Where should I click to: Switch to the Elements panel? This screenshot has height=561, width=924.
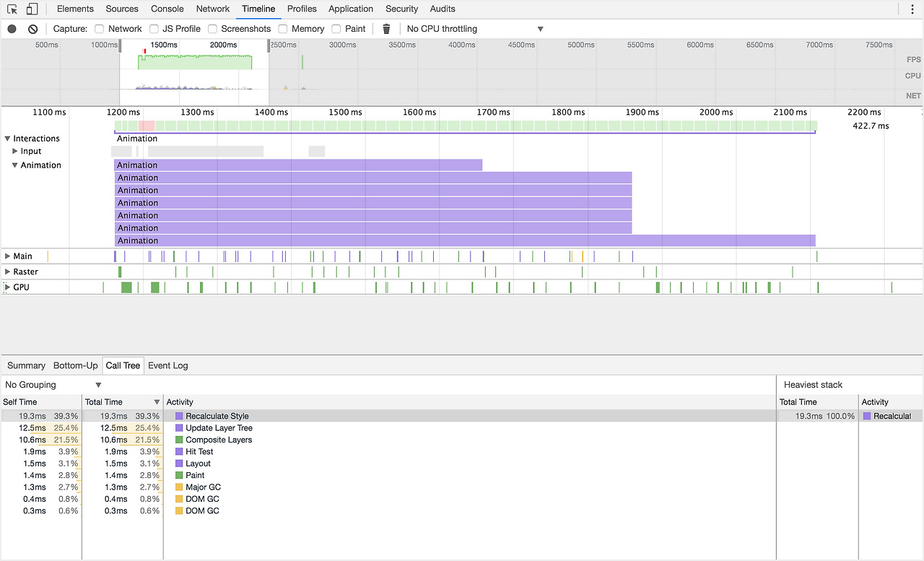click(x=75, y=9)
